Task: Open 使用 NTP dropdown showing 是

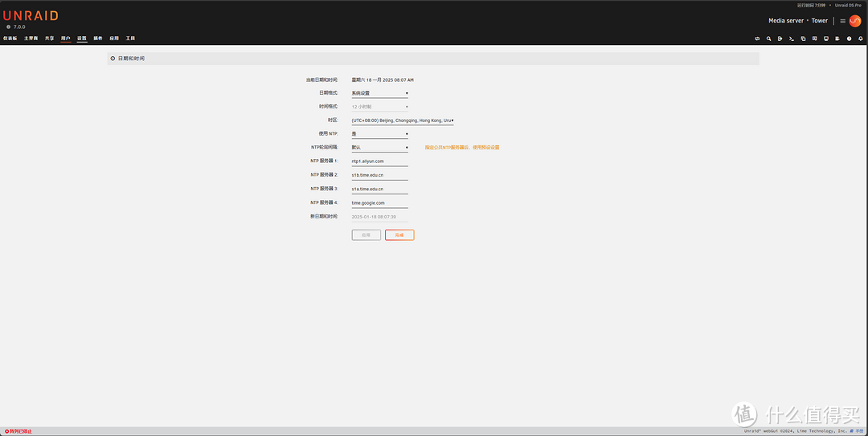Action: [x=379, y=134]
